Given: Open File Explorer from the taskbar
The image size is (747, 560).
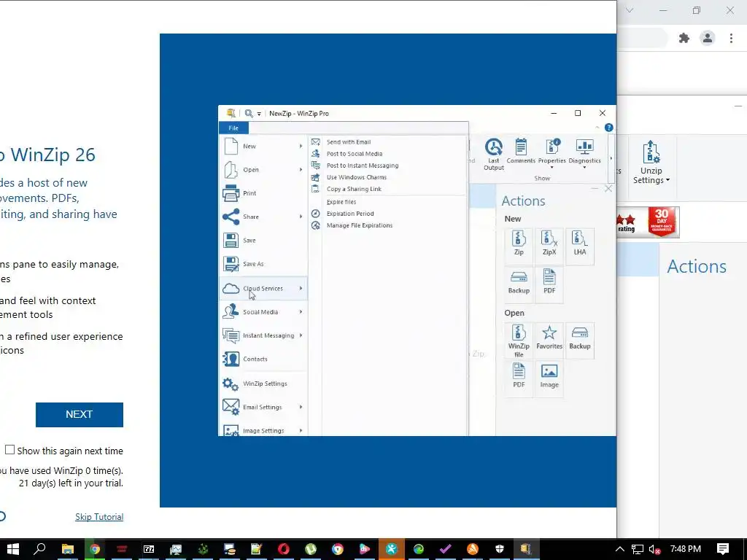Looking at the screenshot, I should 68,549.
